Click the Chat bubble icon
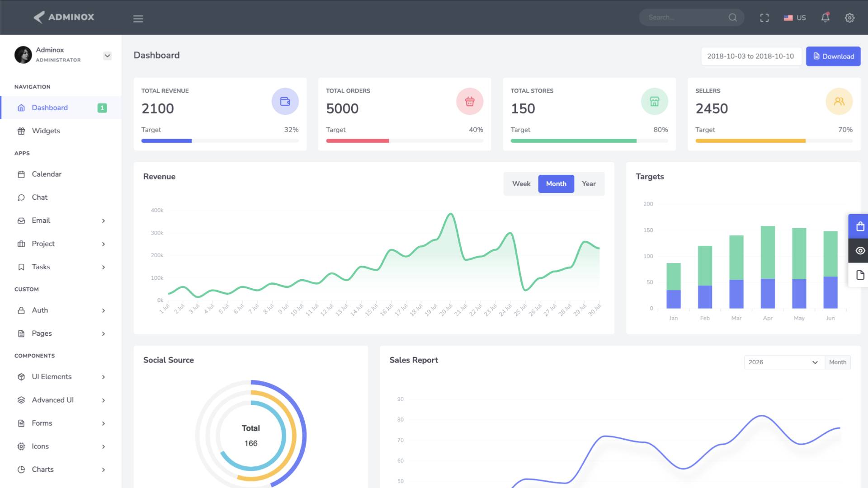The height and width of the screenshot is (488, 868). (21, 197)
